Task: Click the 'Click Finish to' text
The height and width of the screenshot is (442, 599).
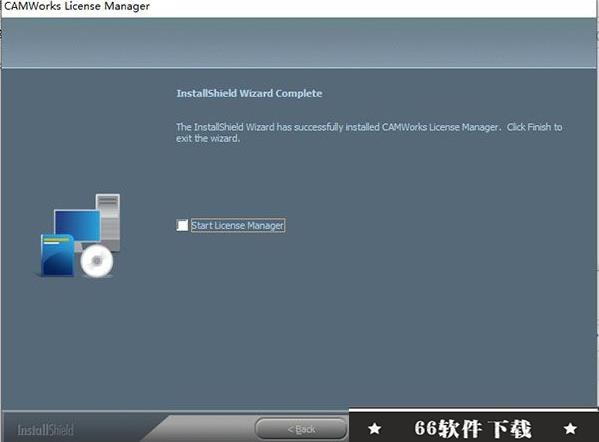Action: (534, 127)
